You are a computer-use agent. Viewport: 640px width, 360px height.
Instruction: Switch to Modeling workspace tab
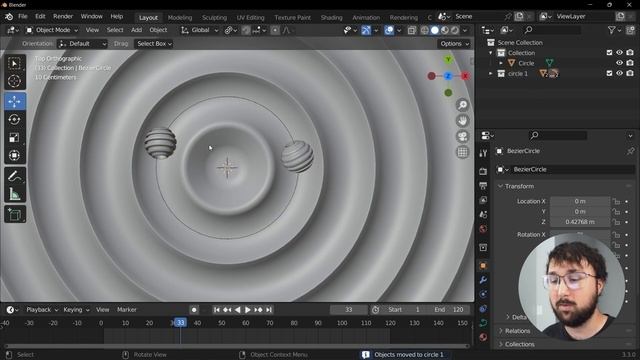pos(180,18)
